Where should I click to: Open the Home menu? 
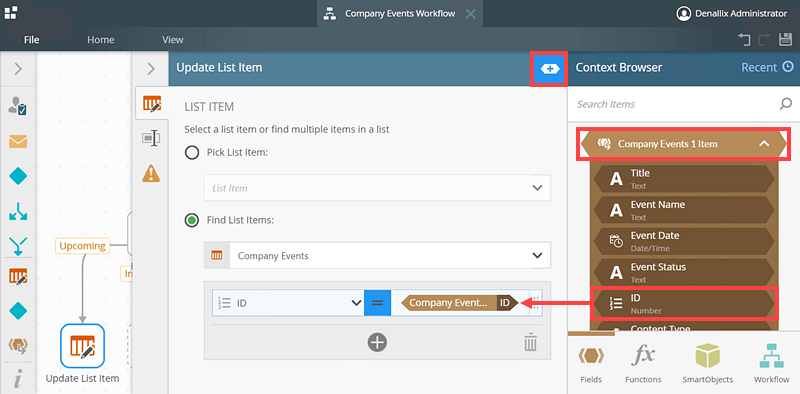pos(101,40)
